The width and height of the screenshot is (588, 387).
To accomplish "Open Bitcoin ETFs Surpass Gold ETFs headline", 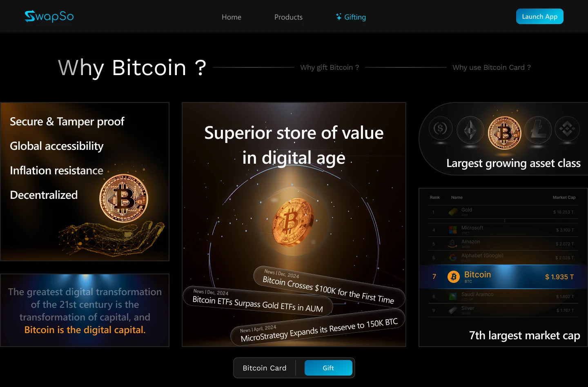I will 258,301.
